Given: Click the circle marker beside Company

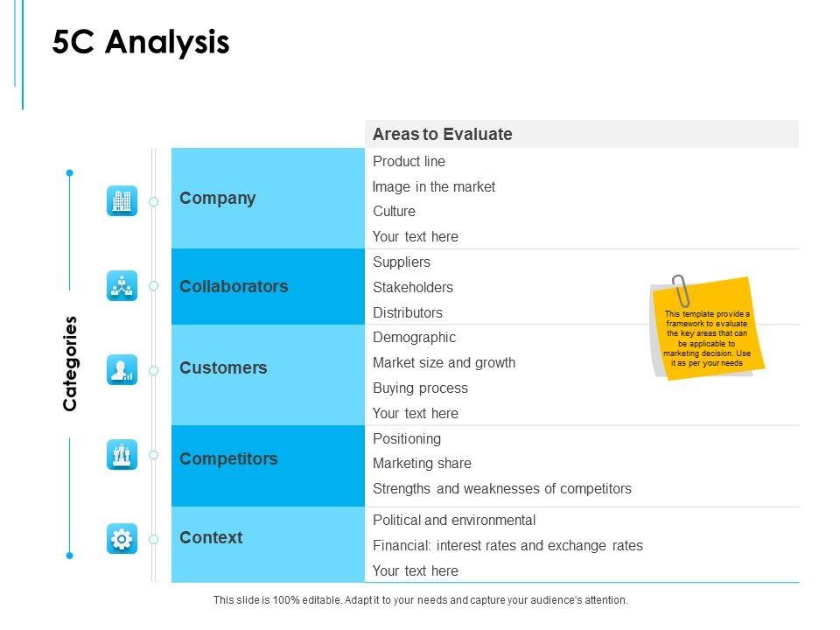Looking at the screenshot, I should 154,202.
